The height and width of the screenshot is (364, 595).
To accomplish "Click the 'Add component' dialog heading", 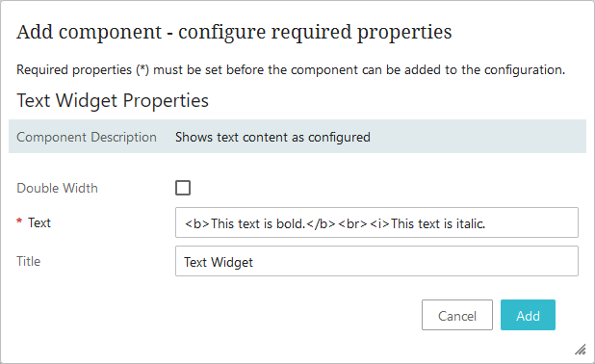I will (234, 32).
